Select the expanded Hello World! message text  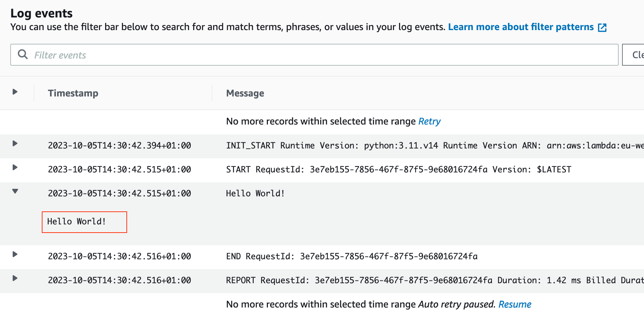coord(76,222)
